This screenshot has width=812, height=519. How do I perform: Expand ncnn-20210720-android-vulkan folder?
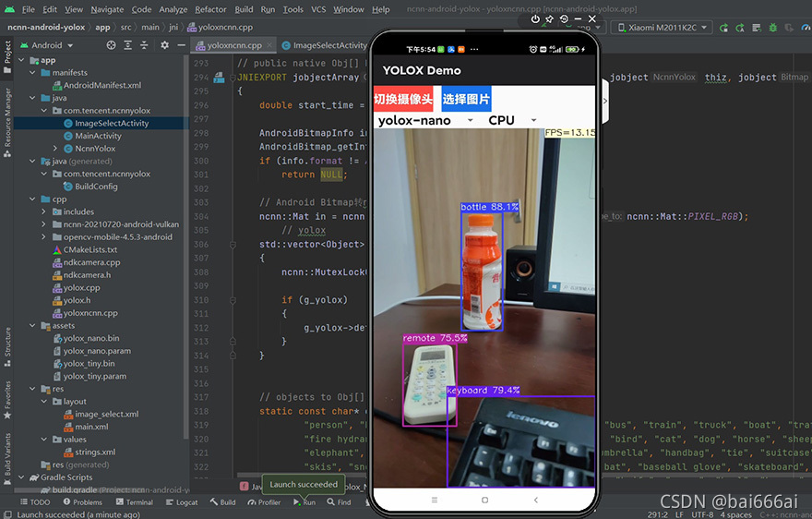tap(44, 224)
